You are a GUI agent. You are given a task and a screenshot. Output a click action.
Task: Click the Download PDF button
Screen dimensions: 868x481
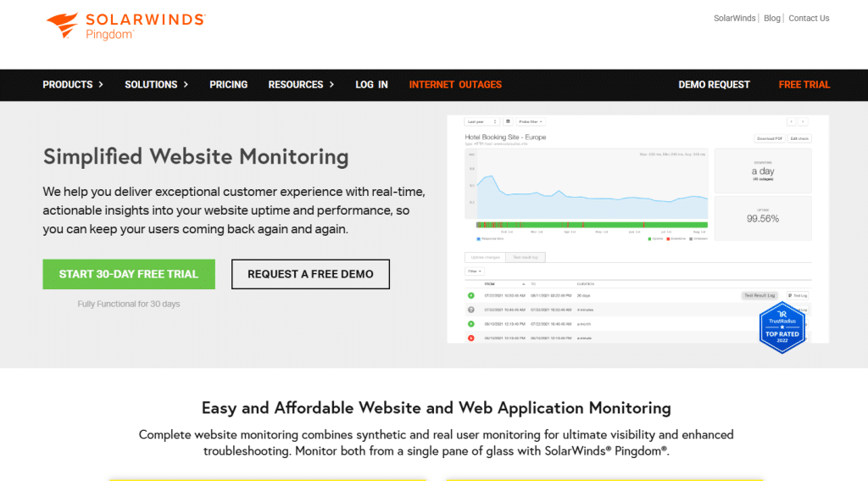(x=770, y=138)
